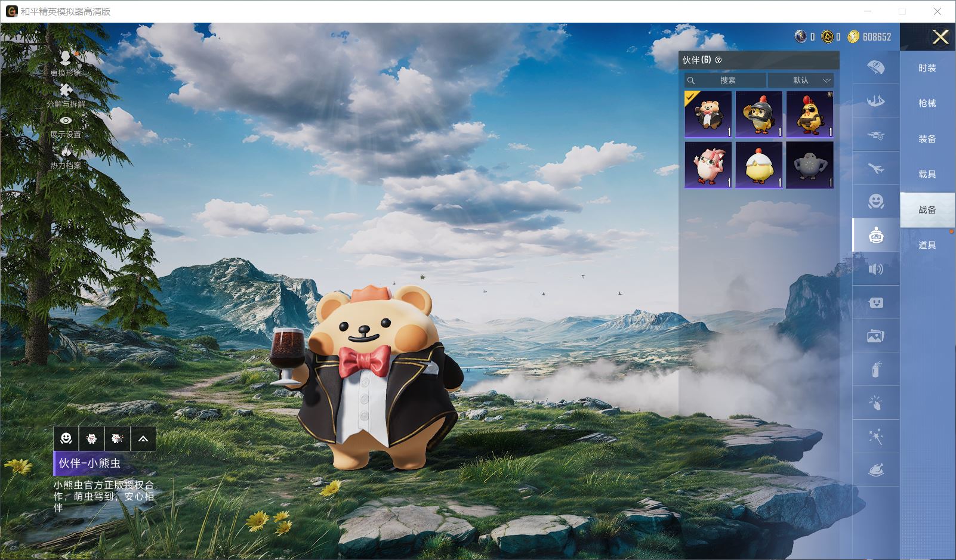Screen dimensions: 956x560
Task: Click the help icon next to 伙伴(6)
Action: click(718, 60)
